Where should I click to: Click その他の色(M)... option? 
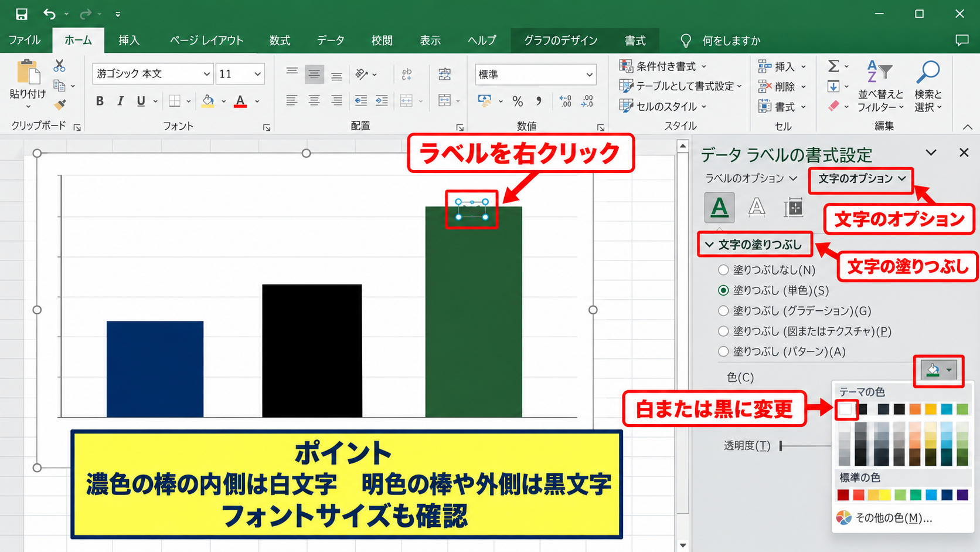coord(884,518)
